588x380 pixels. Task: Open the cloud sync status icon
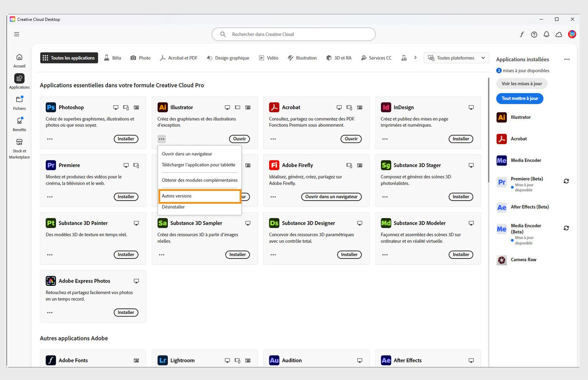click(559, 34)
